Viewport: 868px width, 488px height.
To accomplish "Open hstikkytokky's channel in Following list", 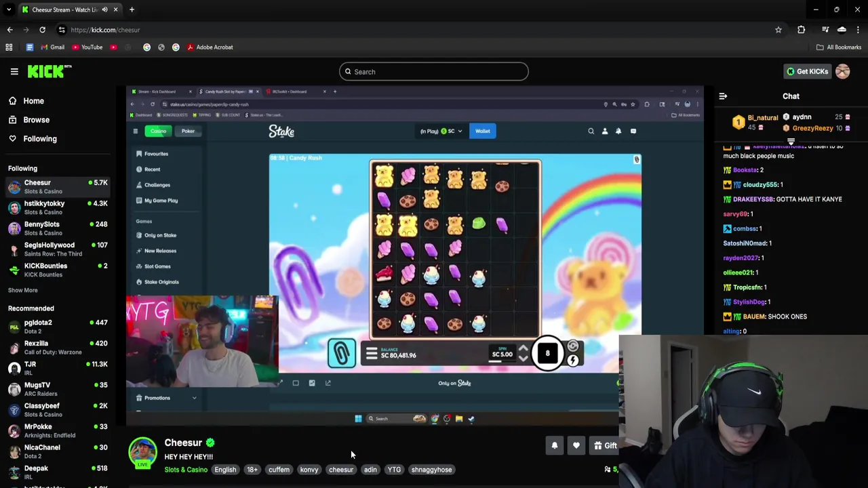I will [58, 207].
